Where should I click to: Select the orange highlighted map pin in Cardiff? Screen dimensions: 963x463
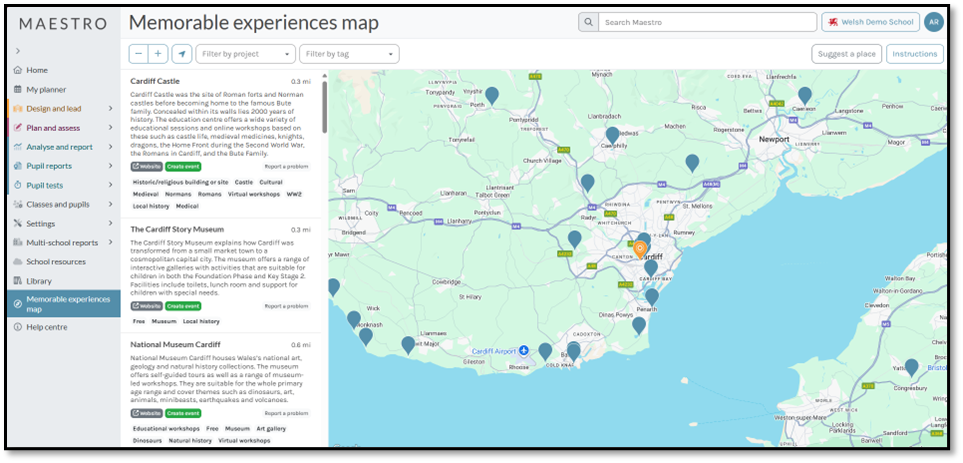[x=640, y=248]
